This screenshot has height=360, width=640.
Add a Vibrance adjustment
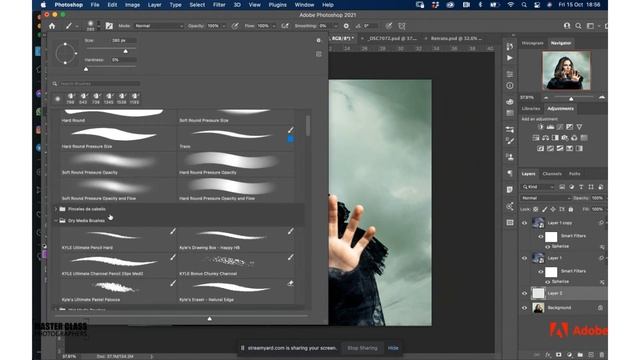[x=579, y=127]
